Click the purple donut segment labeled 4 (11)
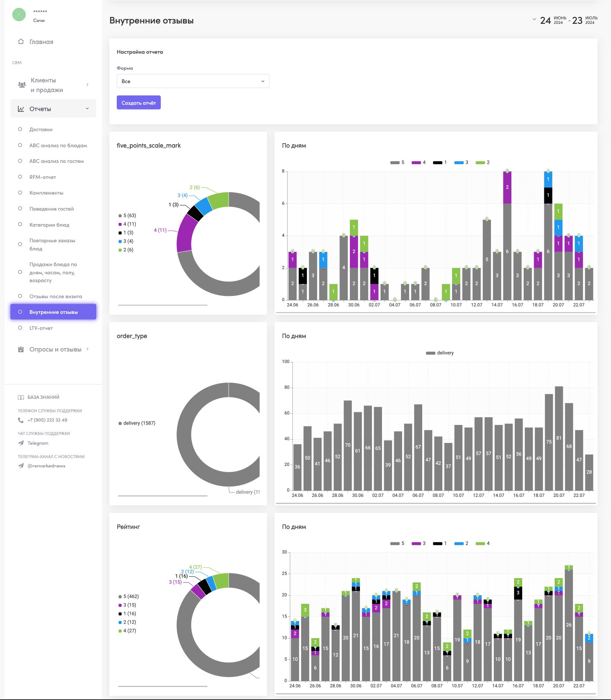This screenshot has width=611, height=700. point(186,233)
